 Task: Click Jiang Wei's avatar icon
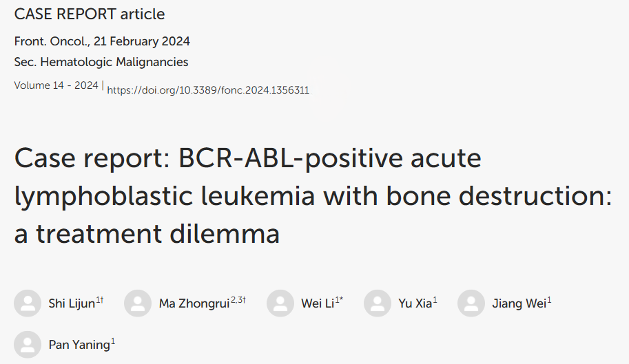(471, 303)
